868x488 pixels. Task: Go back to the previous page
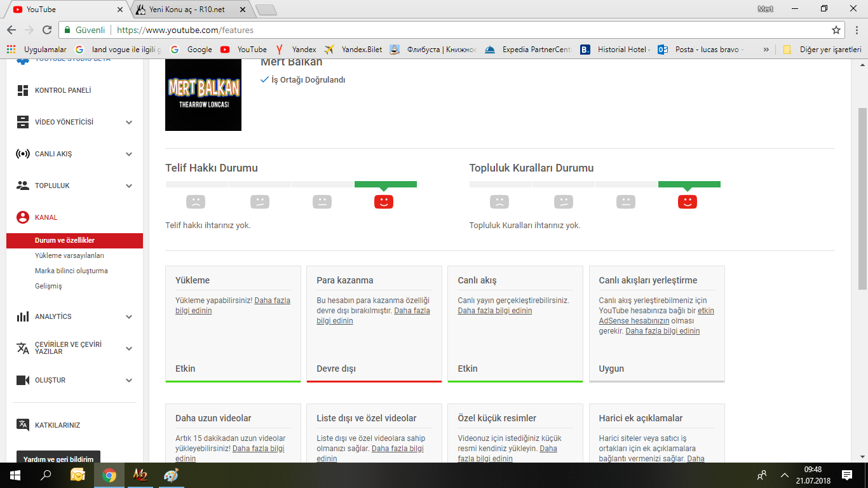(11, 30)
